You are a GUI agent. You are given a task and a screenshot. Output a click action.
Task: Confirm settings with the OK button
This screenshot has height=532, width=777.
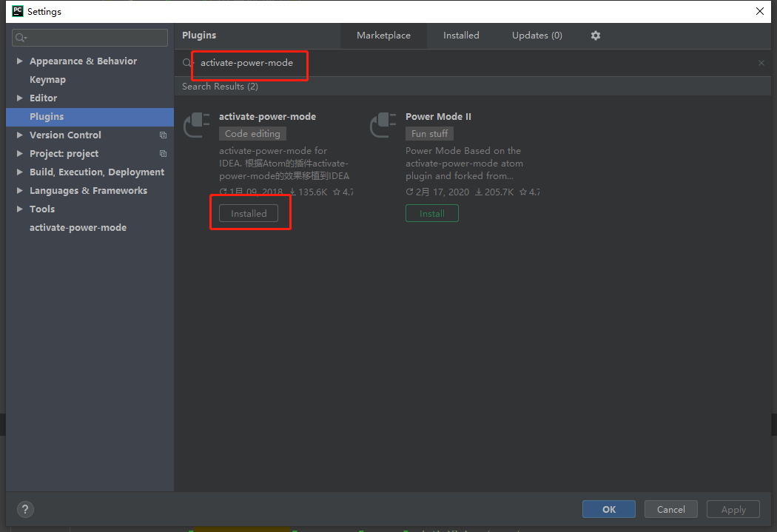pos(608,509)
